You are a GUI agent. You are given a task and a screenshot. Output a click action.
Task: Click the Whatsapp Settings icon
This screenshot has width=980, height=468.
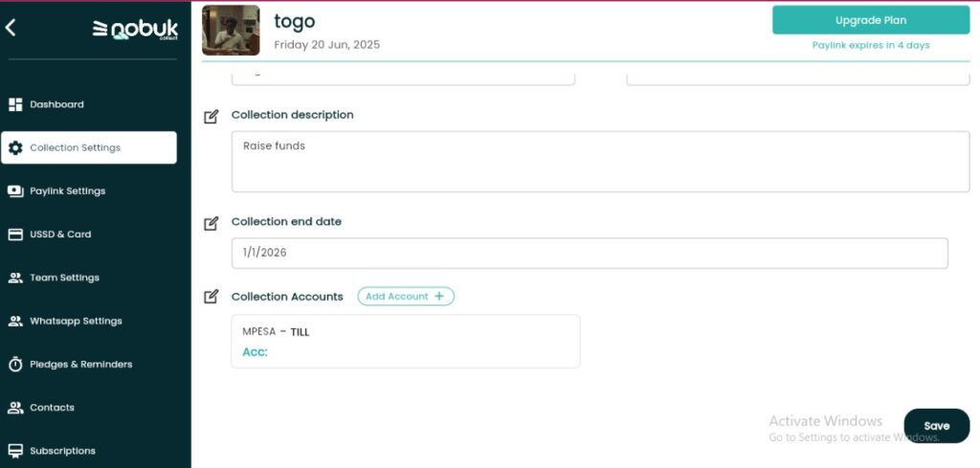[15, 322]
